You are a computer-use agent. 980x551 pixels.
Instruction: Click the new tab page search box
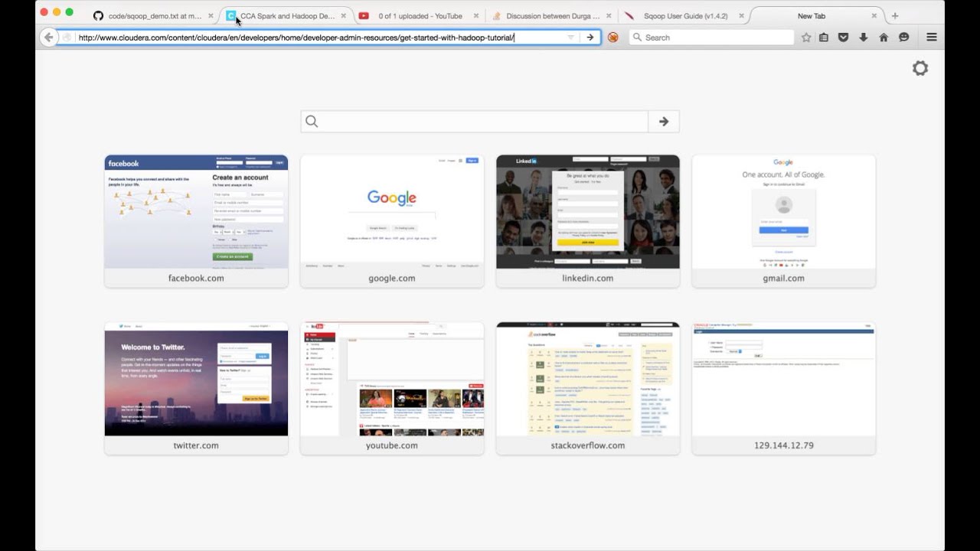pos(475,121)
